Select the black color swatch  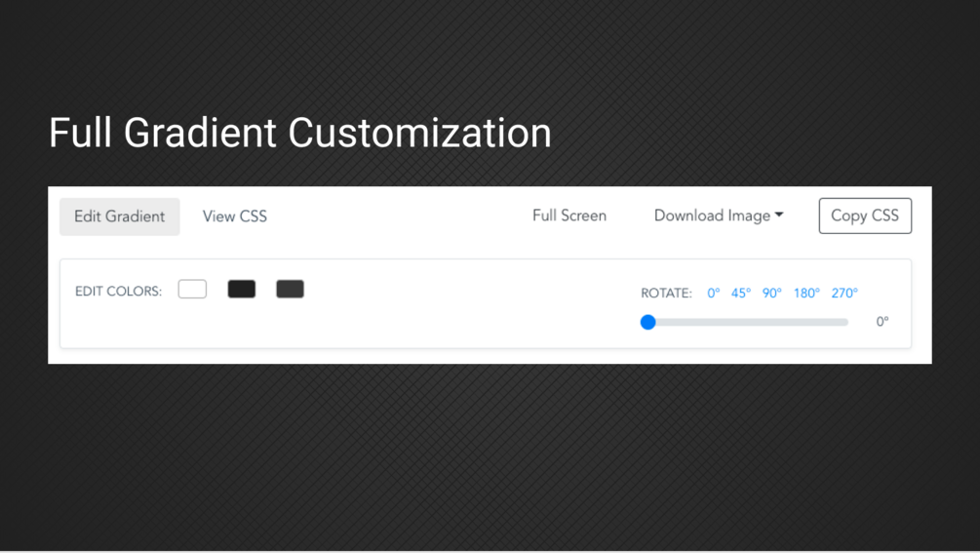tap(241, 289)
